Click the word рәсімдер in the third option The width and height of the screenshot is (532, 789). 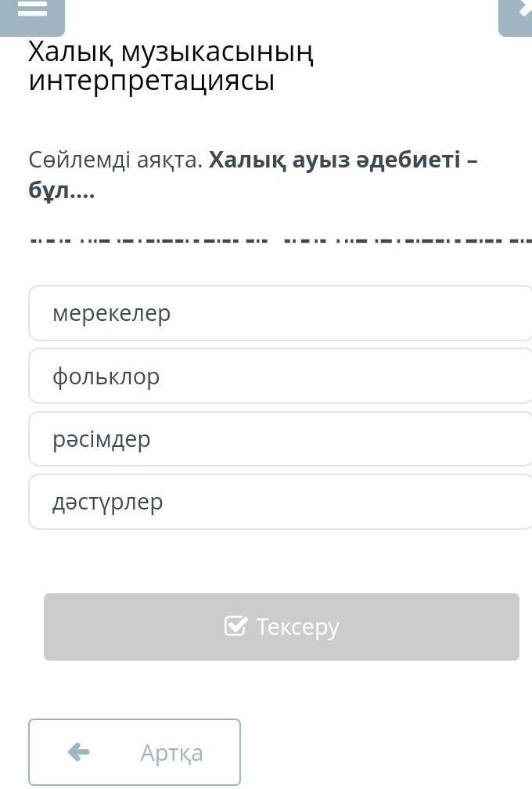101,439
